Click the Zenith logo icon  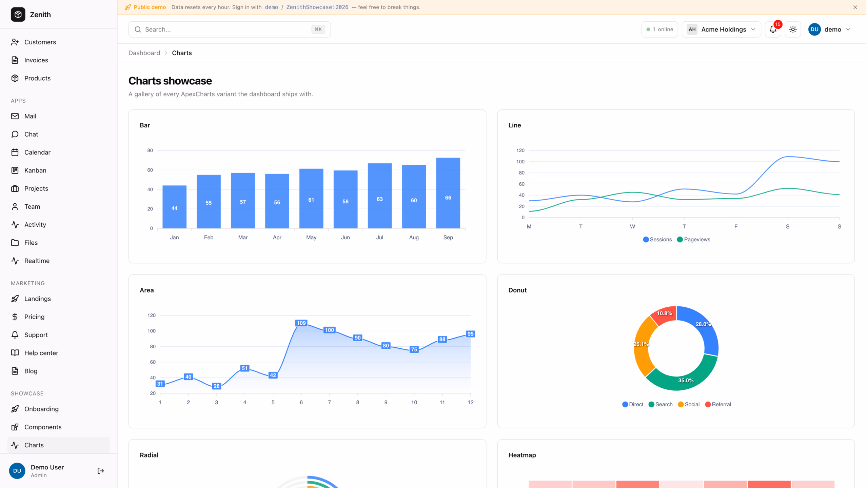tap(18, 15)
